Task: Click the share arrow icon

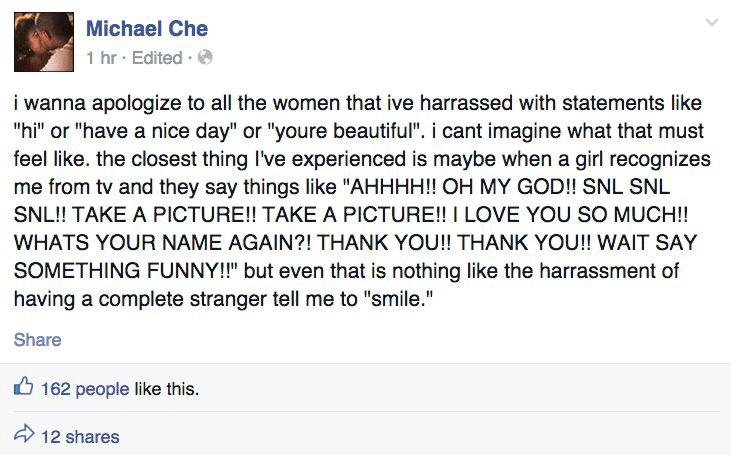Action: click(x=23, y=435)
